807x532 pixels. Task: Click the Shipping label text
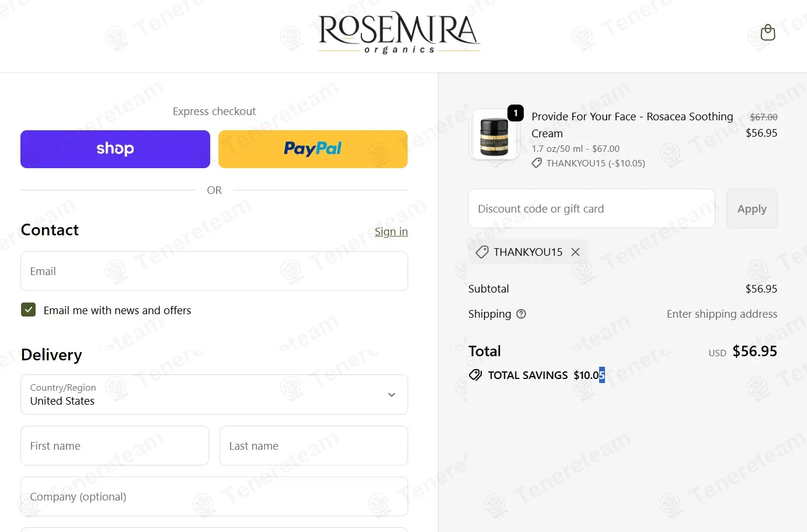pyautogui.click(x=489, y=314)
